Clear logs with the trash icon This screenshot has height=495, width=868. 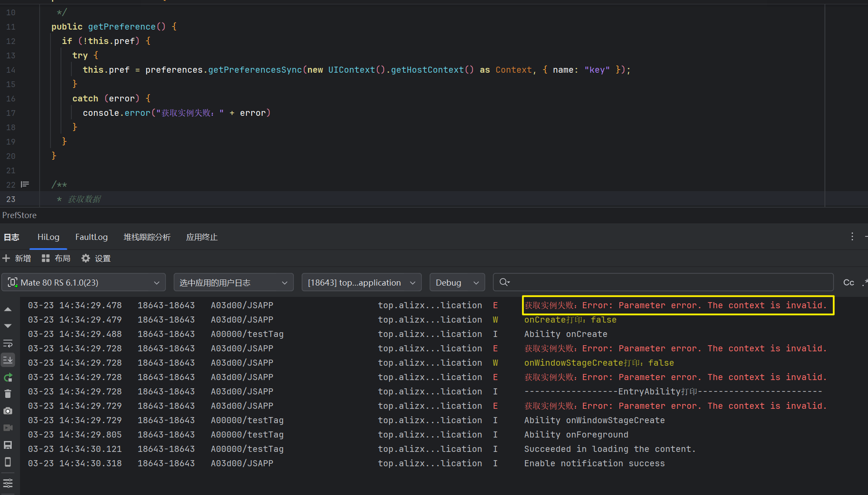(8, 394)
